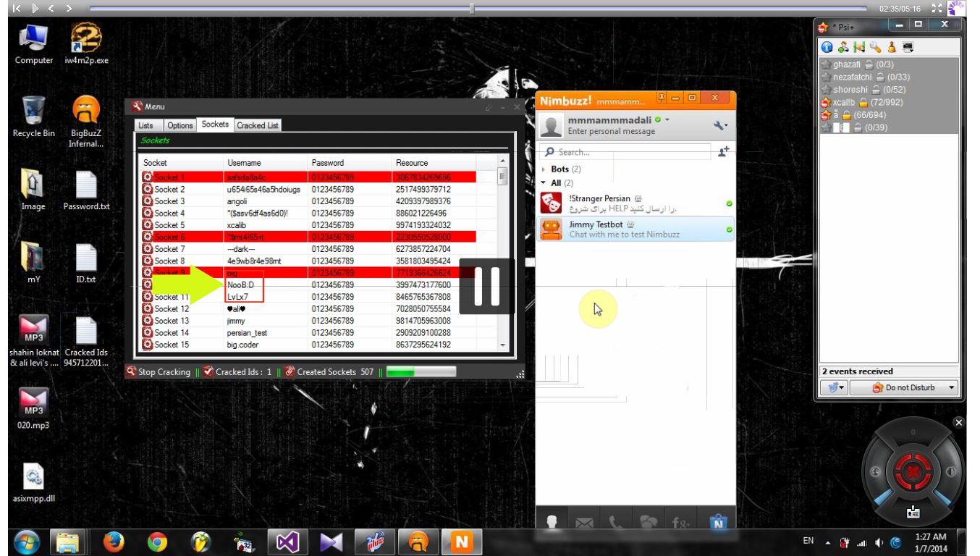
Task: Switch to the Options tab
Action: [180, 125]
